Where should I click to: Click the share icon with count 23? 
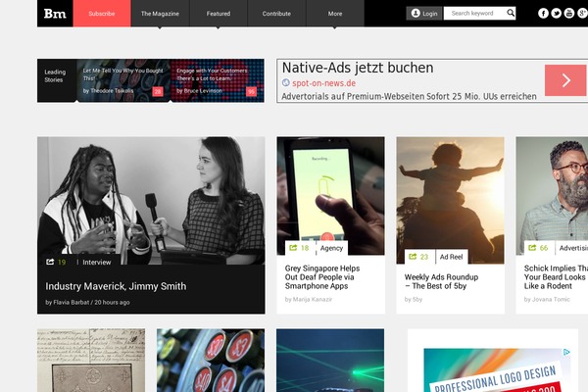[x=413, y=257]
